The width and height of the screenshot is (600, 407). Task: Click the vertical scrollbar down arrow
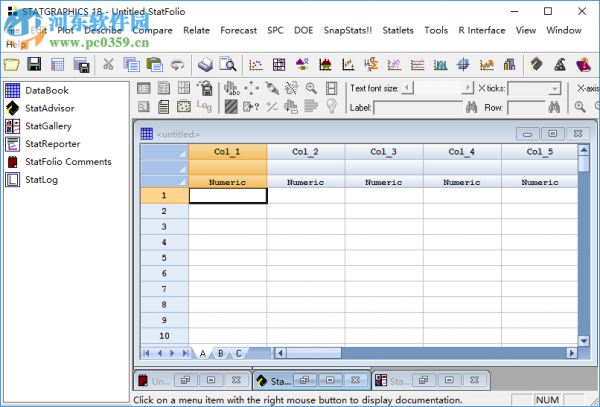(584, 341)
